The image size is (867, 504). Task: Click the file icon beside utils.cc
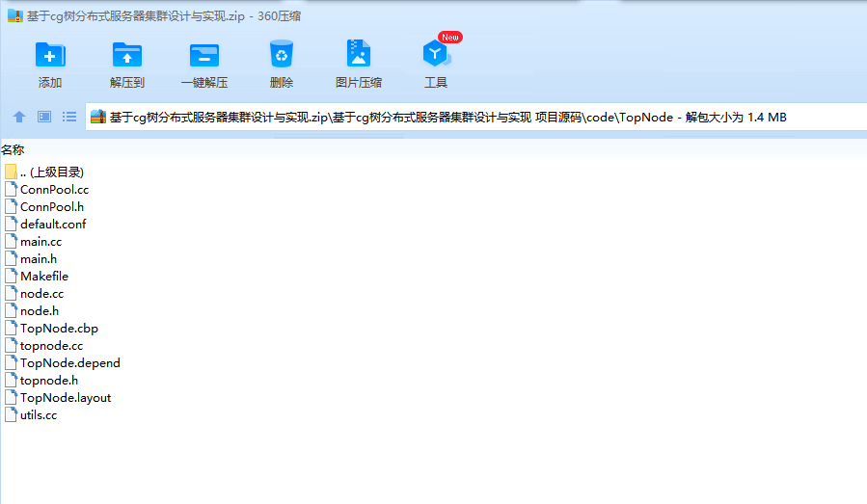point(11,414)
